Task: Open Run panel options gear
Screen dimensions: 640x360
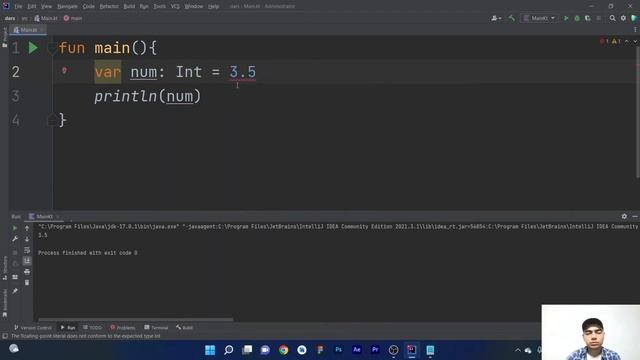Action: point(624,216)
